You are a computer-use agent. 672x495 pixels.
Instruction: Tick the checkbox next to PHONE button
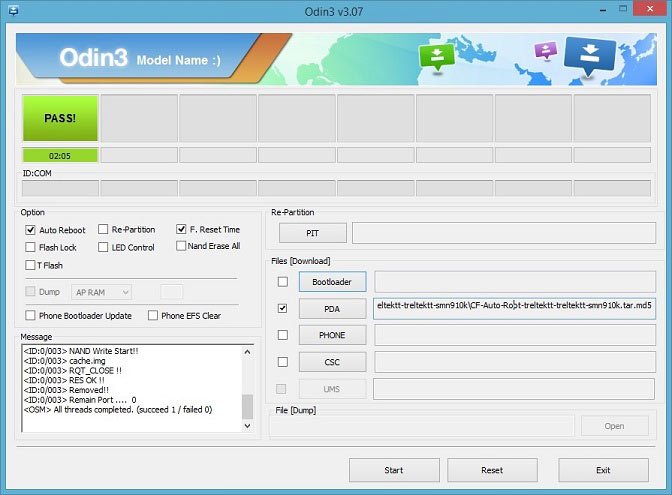pos(282,335)
